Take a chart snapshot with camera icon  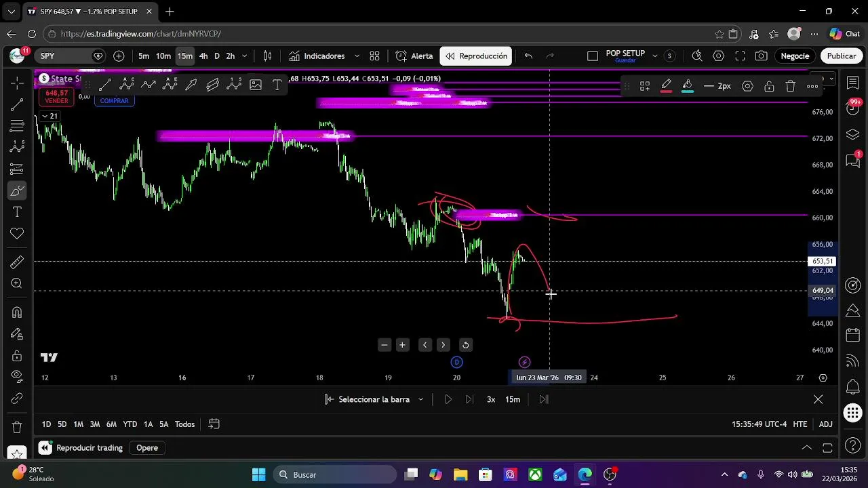coord(762,56)
